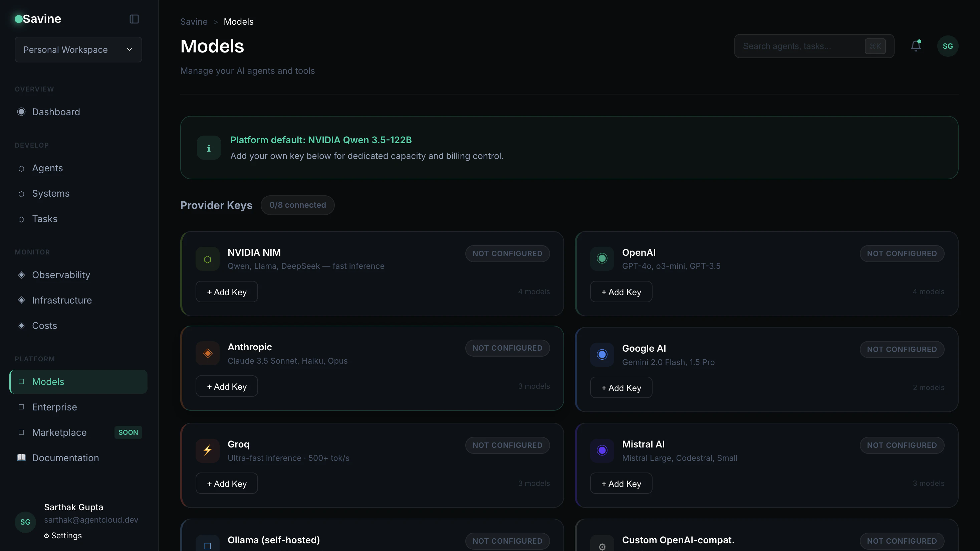Screen dimensions: 980x551
Task: Expand the Personal Workspace dropdown
Action: (78, 50)
